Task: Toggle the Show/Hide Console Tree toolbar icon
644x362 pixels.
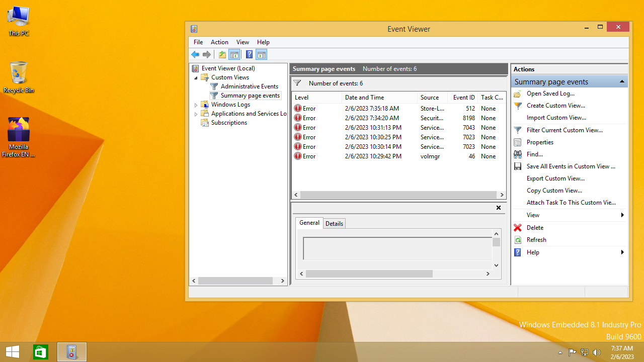Action: click(x=234, y=55)
